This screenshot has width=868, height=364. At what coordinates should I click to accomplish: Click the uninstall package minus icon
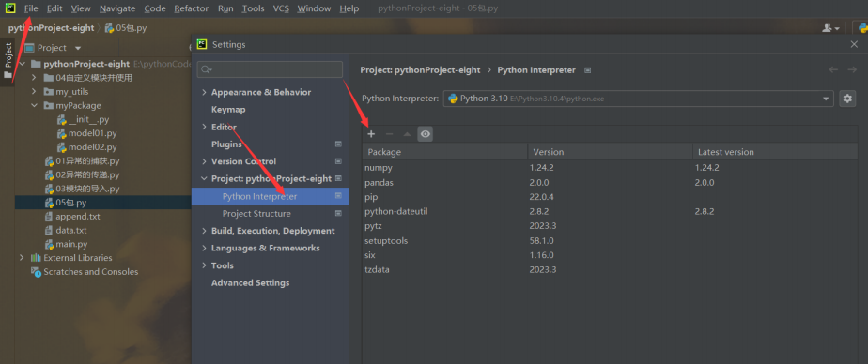coord(389,134)
